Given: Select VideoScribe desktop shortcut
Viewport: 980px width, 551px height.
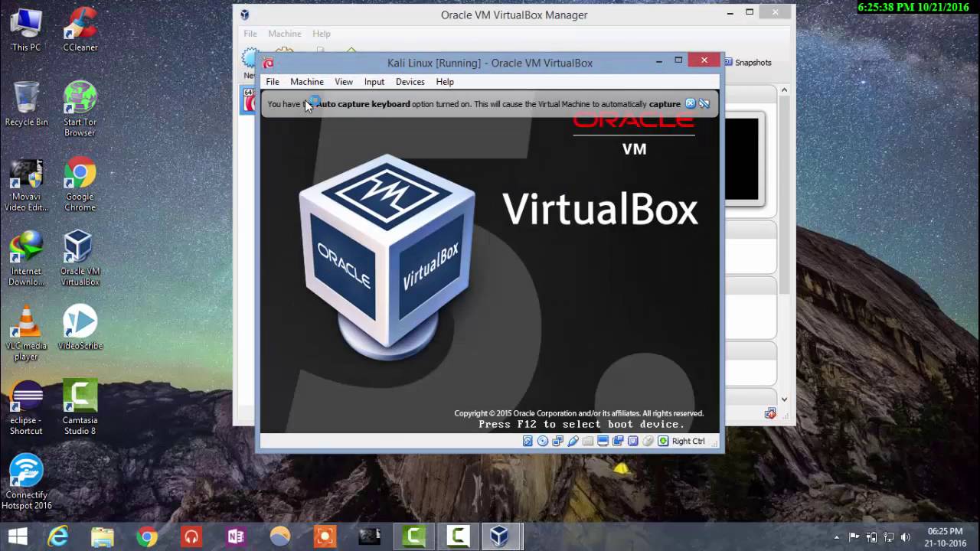Looking at the screenshot, I should [80, 328].
